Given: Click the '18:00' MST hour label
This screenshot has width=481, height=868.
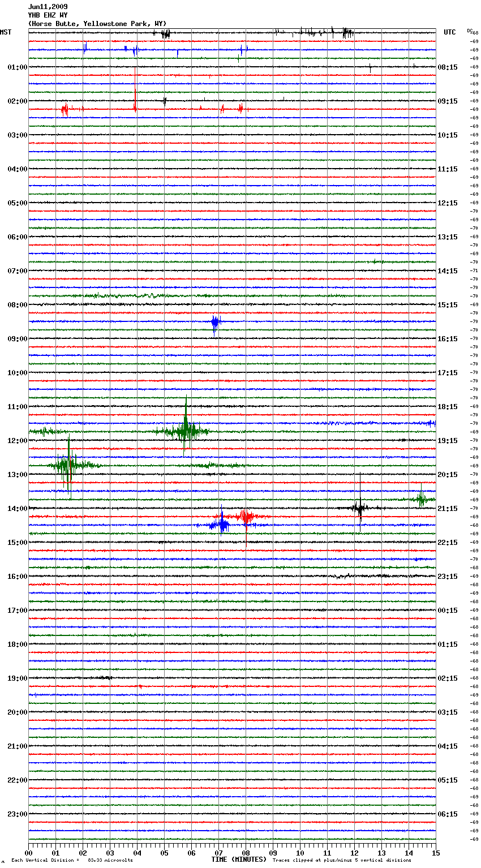Looking at the screenshot, I should click(18, 644).
